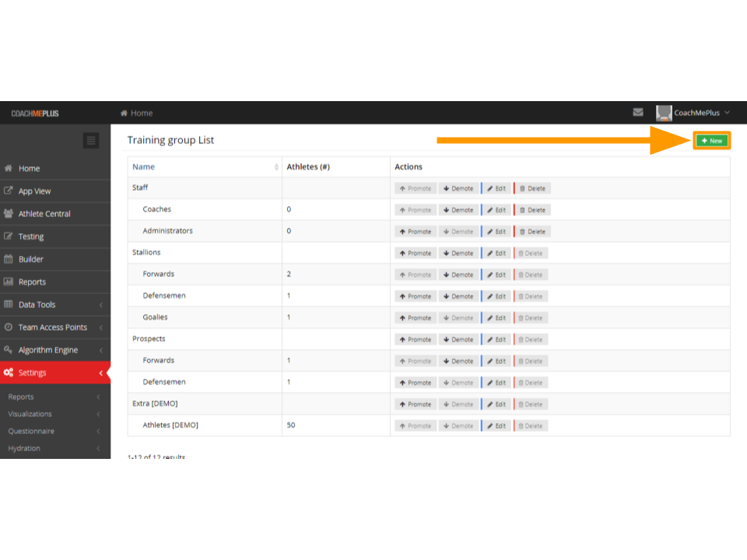Expand the Team Access Points menu
747x560 pixels.
(x=55, y=327)
